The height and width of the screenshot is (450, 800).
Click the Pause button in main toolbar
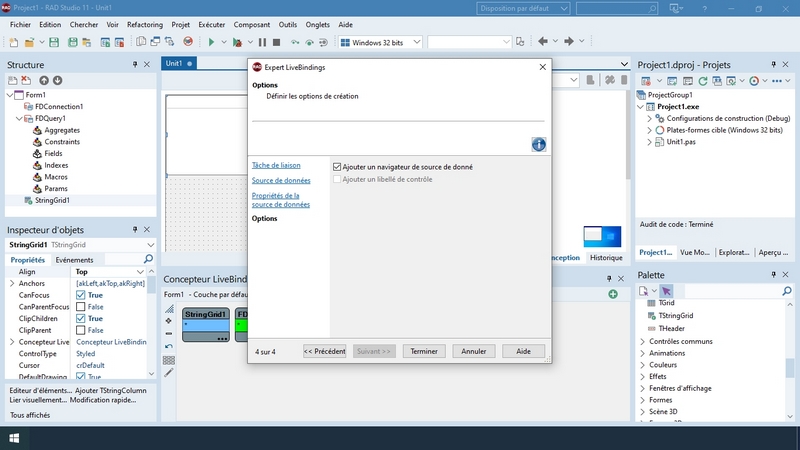pos(262,42)
